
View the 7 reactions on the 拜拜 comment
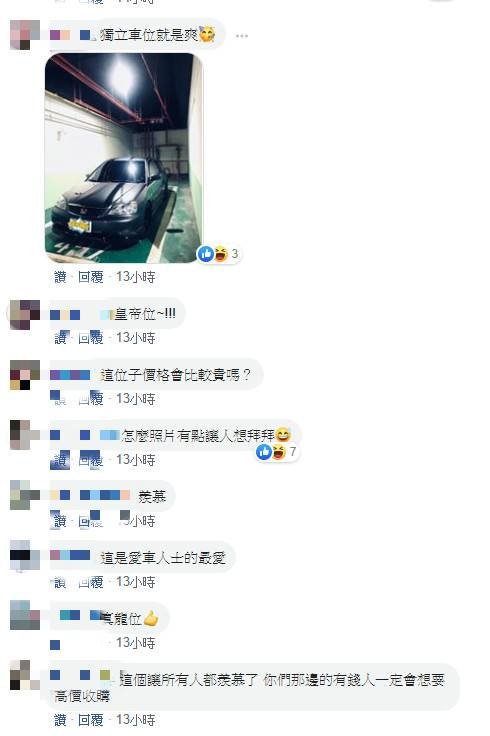pyautogui.click(x=293, y=452)
